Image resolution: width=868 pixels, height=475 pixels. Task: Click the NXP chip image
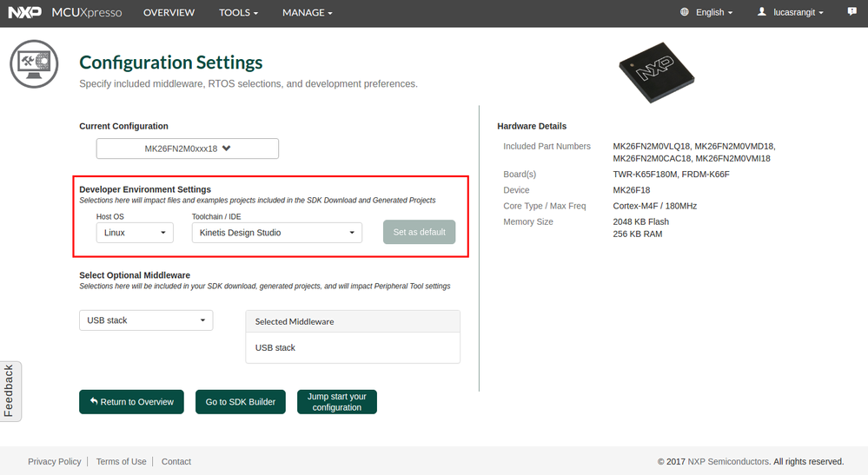pyautogui.click(x=657, y=72)
